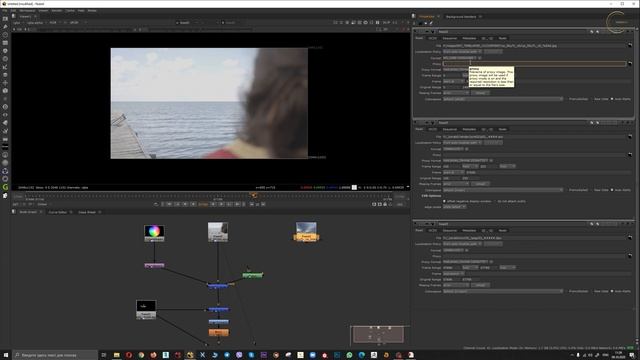This screenshot has height=360, width=640.
Task: Open File Explorer from the taskbar
Action: pos(116,356)
